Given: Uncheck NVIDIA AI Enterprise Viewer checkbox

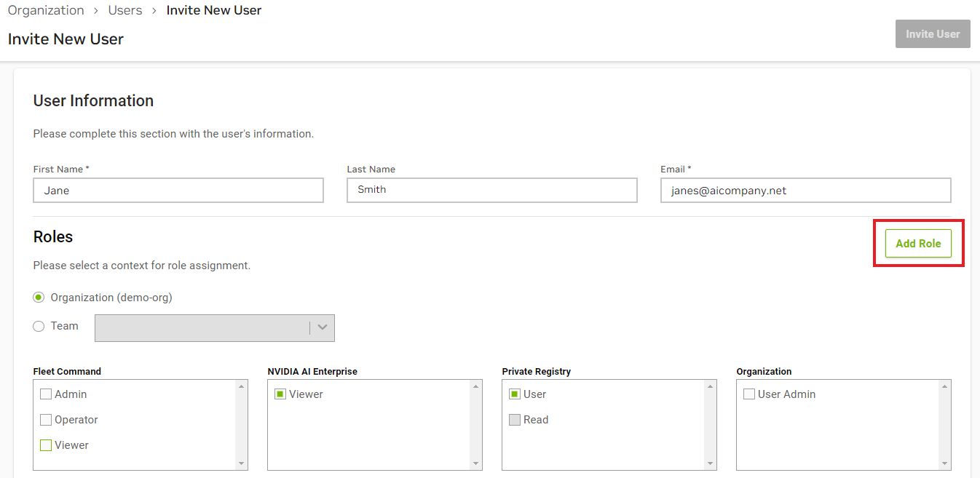Looking at the screenshot, I should [280, 394].
